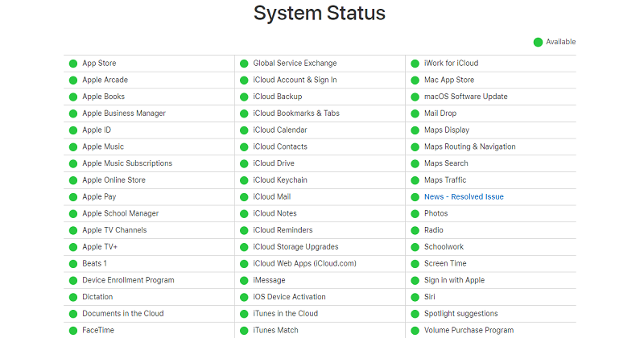
Task: Click the status dot next to Maps Search
Action: [x=415, y=163]
